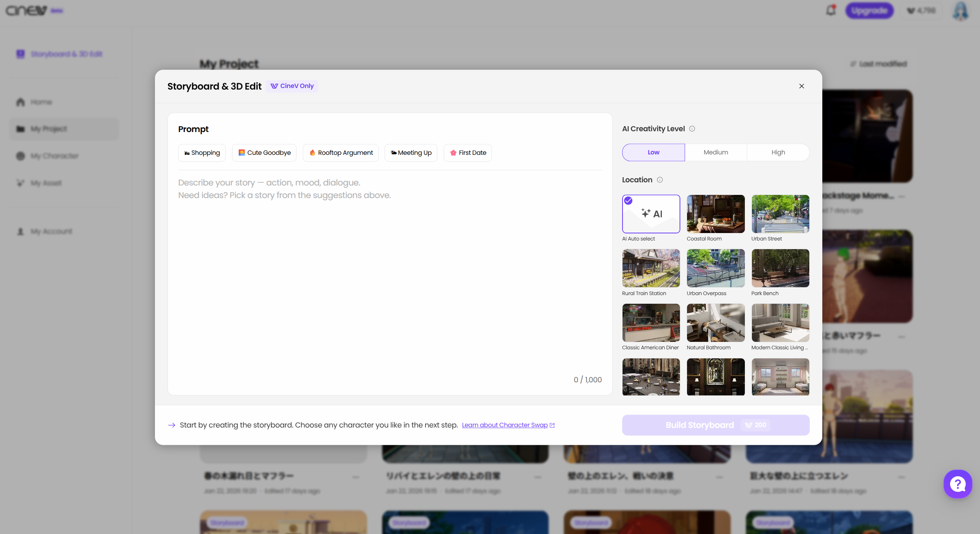Click the Cinev logo top left

coord(27,11)
